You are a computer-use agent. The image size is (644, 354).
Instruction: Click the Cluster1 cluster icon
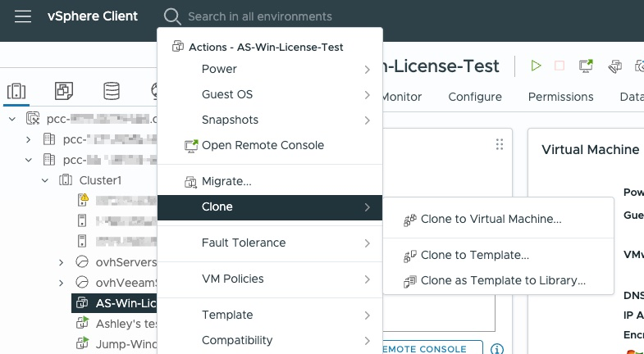66,180
